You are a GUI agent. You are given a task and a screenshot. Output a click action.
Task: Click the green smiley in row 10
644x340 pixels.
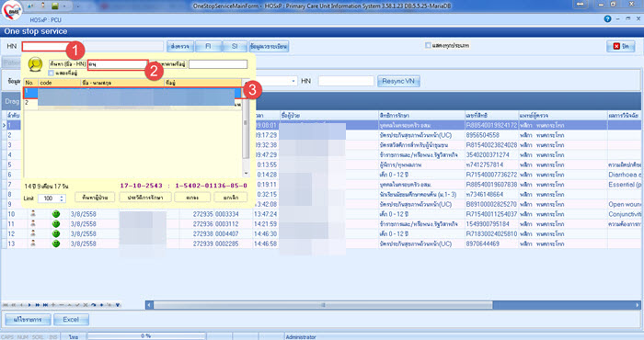[x=56, y=214]
